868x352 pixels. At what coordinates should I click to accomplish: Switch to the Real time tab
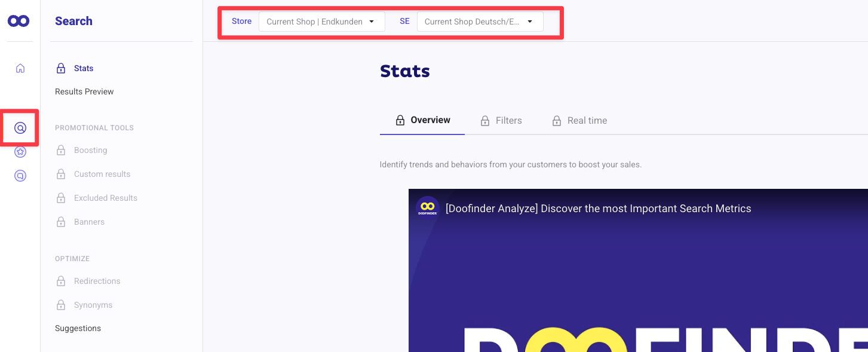point(579,120)
